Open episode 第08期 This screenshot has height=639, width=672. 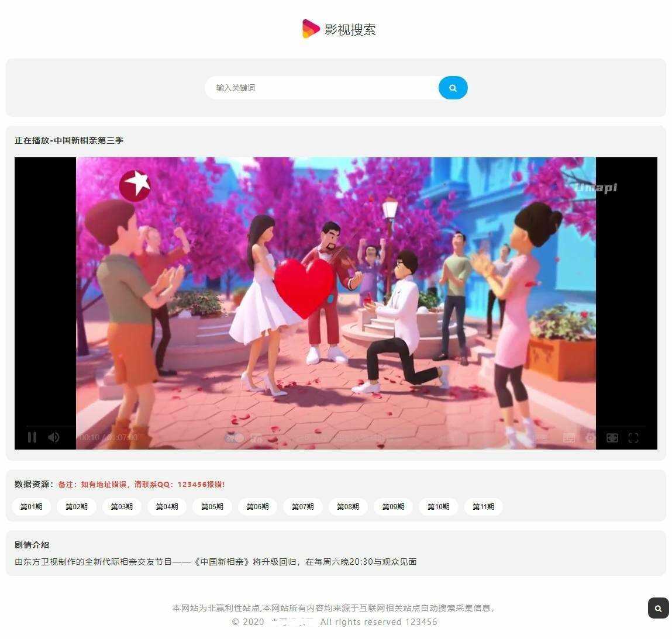coord(348,506)
